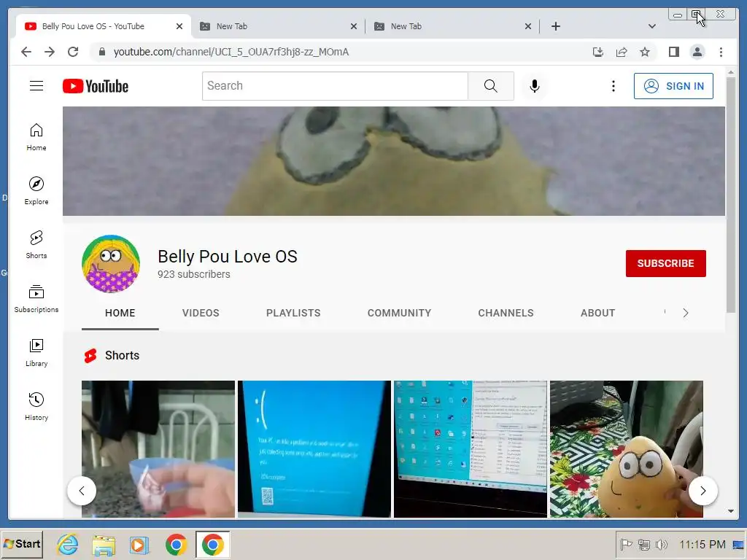The height and width of the screenshot is (560, 747).
Task: Open the Windows Start menu
Action: point(22,544)
